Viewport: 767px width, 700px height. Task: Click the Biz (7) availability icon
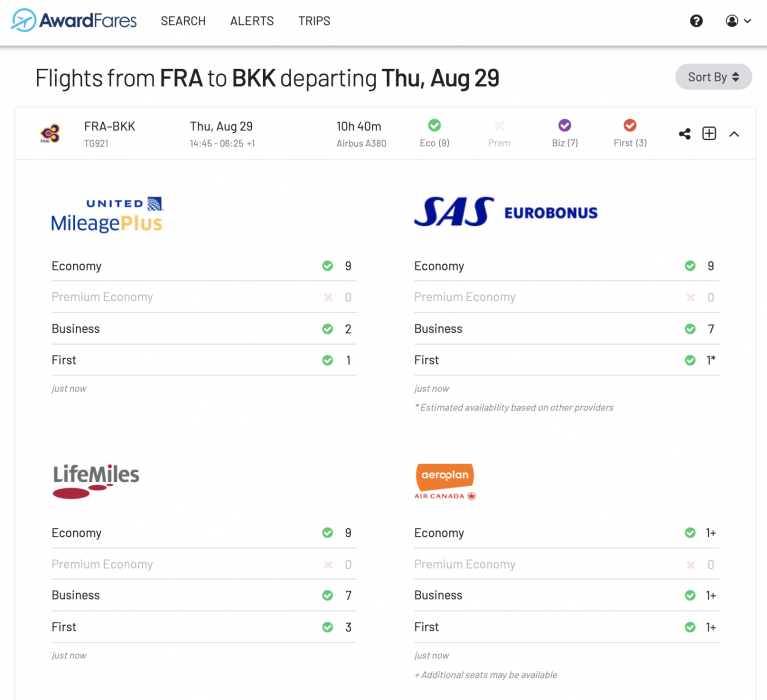pyautogui.click(x=565, y=126)
